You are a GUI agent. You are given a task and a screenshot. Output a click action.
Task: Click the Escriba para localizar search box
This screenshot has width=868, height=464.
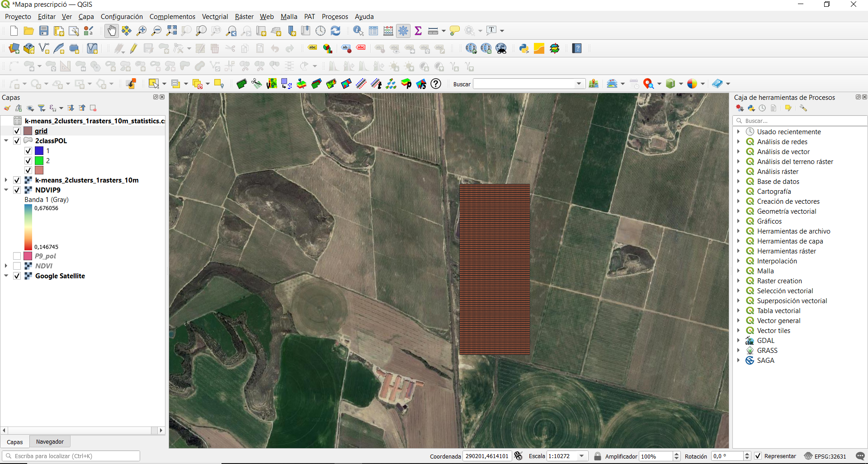tap(71, 456)
